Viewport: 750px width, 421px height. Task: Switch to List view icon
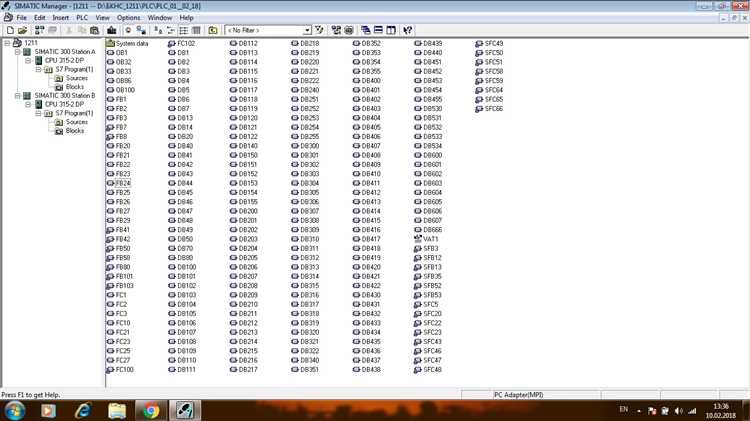tap(183, 30)
